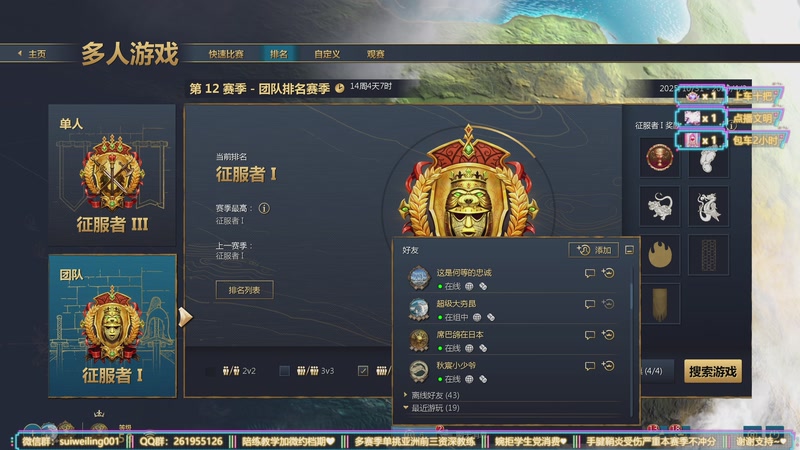Enable the 2v2 queue checkbox

[210, 371]
